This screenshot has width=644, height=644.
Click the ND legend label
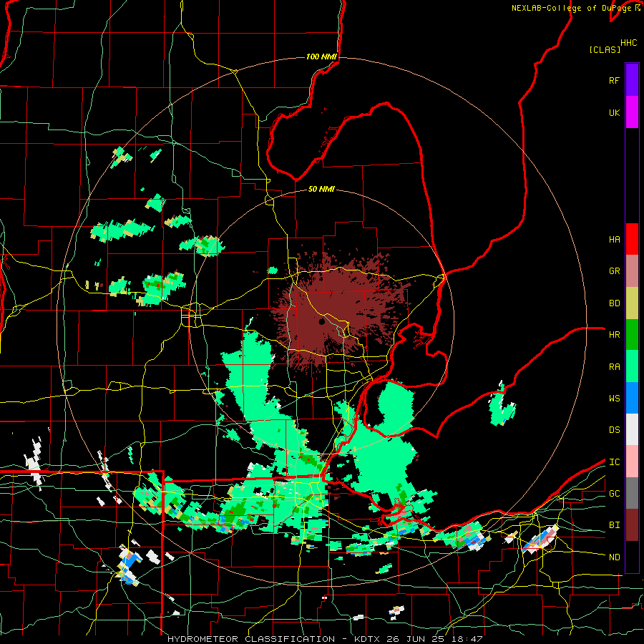pyautogui.click(x=614, y=557)
